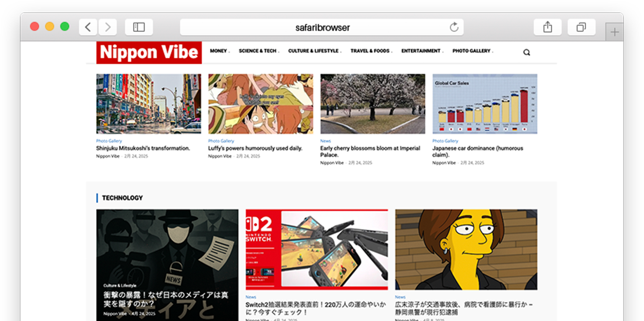This screenshot has width=644, height=321.
Task: Click Nippon Vibe author under car dominance article
Action: tap(444, 163)
